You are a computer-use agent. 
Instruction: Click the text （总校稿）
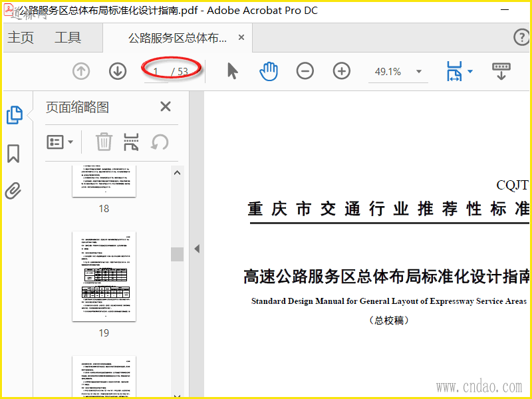point(389,321)
